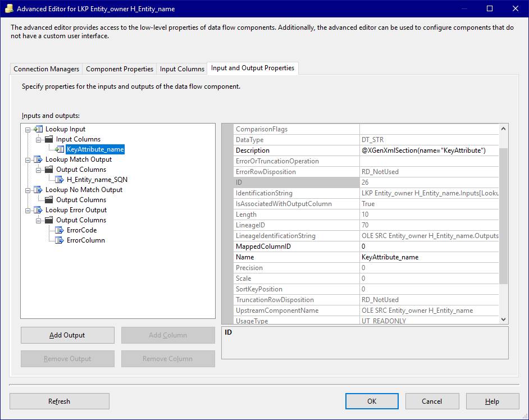Click the Input Columns folder icon
The width and height of the screenshot is (529, 420).
49,139
